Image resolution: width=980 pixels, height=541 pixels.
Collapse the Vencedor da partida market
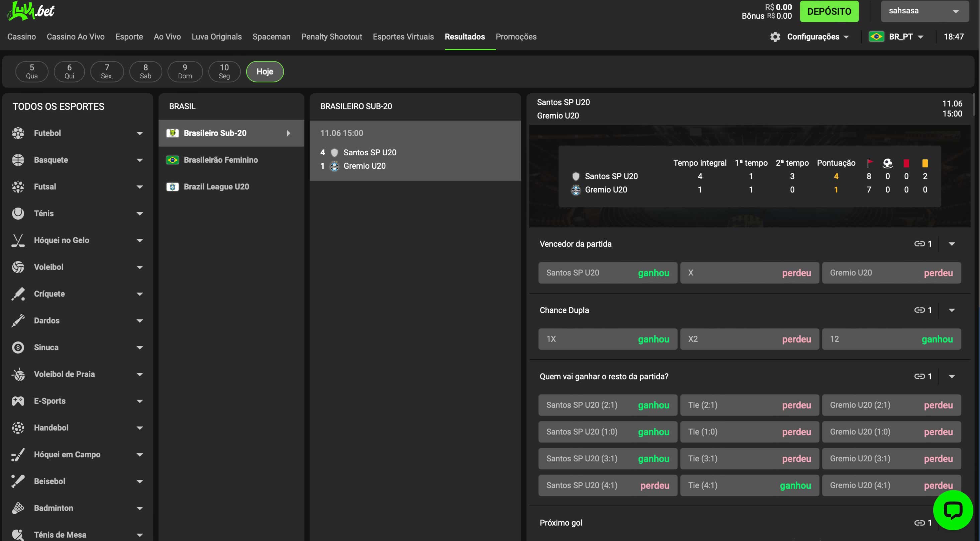(x=952, y=244)
